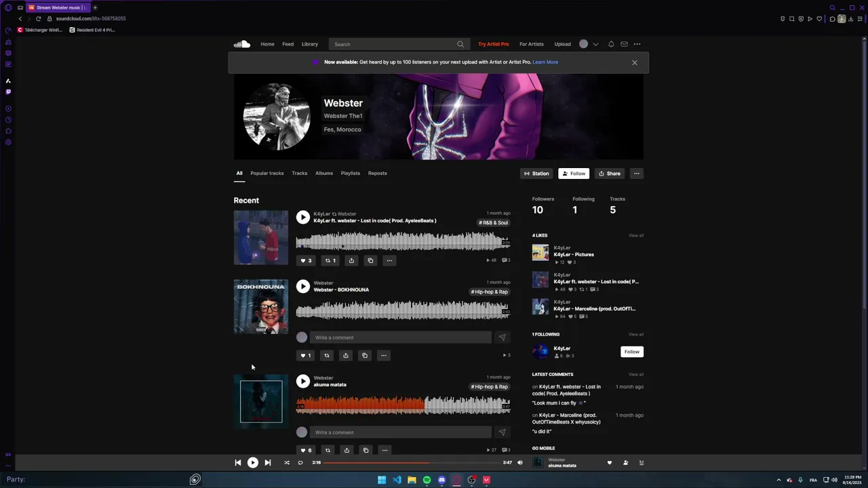The height and width of the screenshot is (488, 868).
Task: Play the akuma matata track
Action: tap(303, 382)
